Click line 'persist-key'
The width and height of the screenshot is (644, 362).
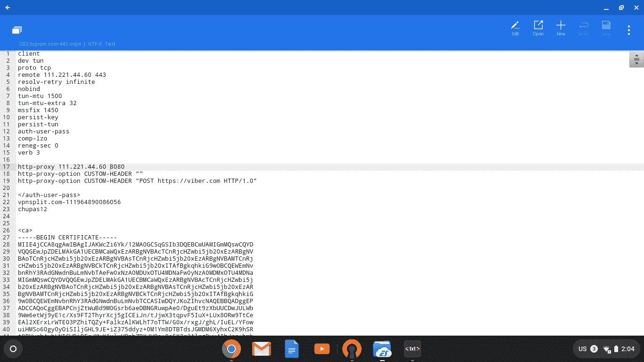(38, 117)
